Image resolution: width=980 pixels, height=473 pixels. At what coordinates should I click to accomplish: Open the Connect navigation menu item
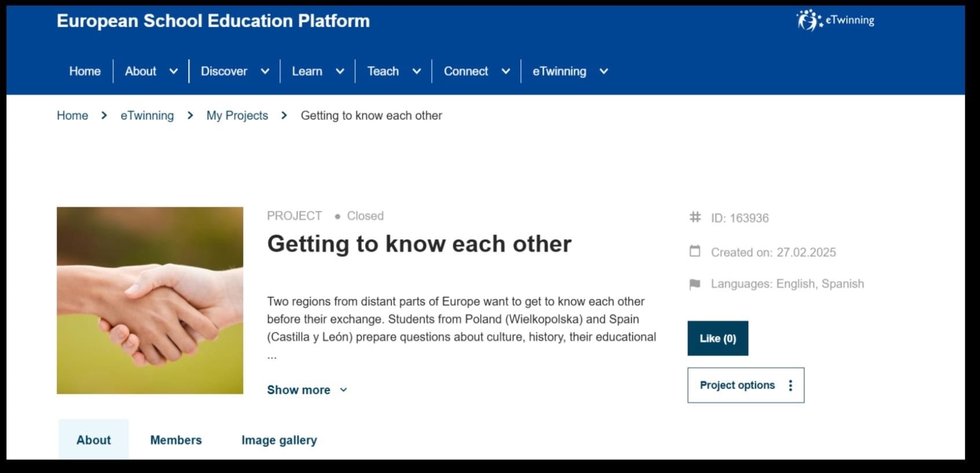(x=466, y=71)
